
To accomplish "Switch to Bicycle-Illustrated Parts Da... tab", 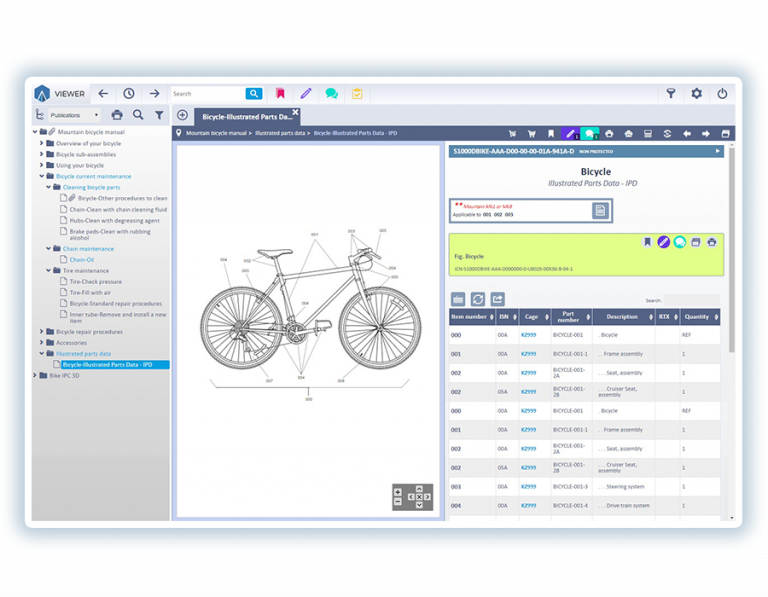I will click(x=247, y=117).
